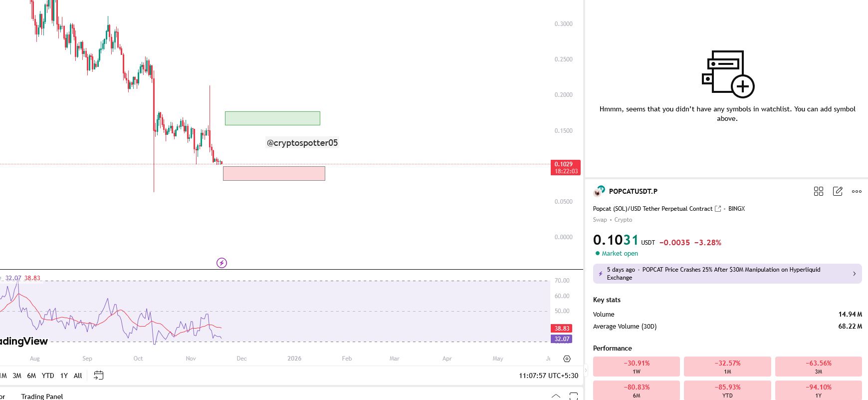
Task: Collapse the right sidebar using the edge arrow
Action: [586, 371]
